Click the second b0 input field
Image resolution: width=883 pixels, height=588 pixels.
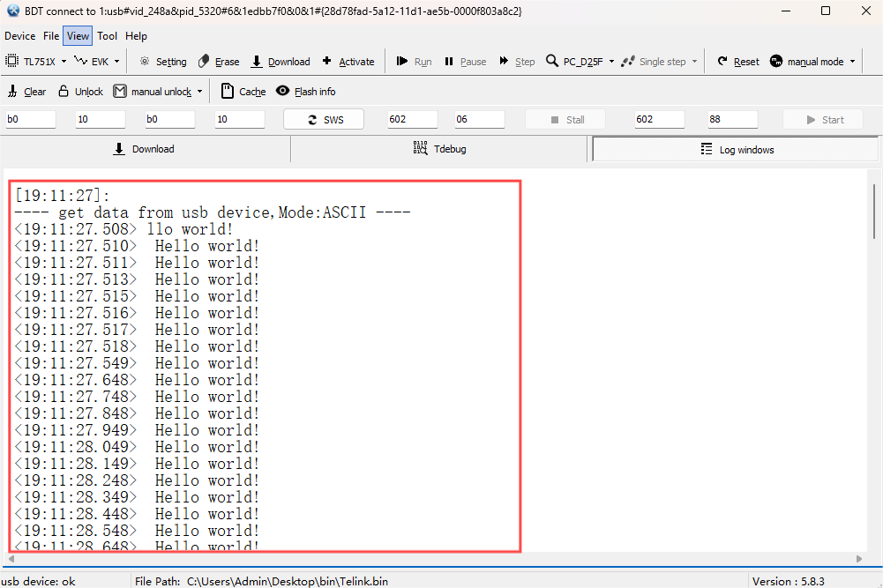tap(169, 119)
